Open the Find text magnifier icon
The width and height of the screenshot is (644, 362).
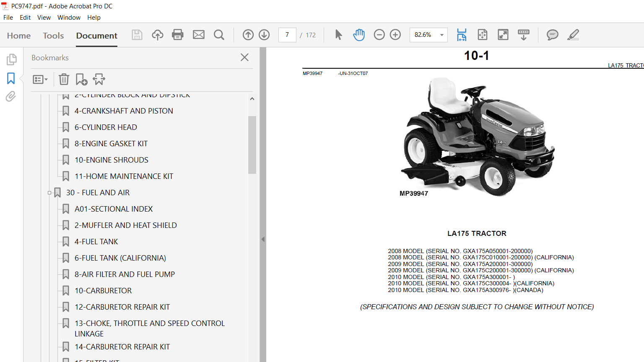click(219, 35)
